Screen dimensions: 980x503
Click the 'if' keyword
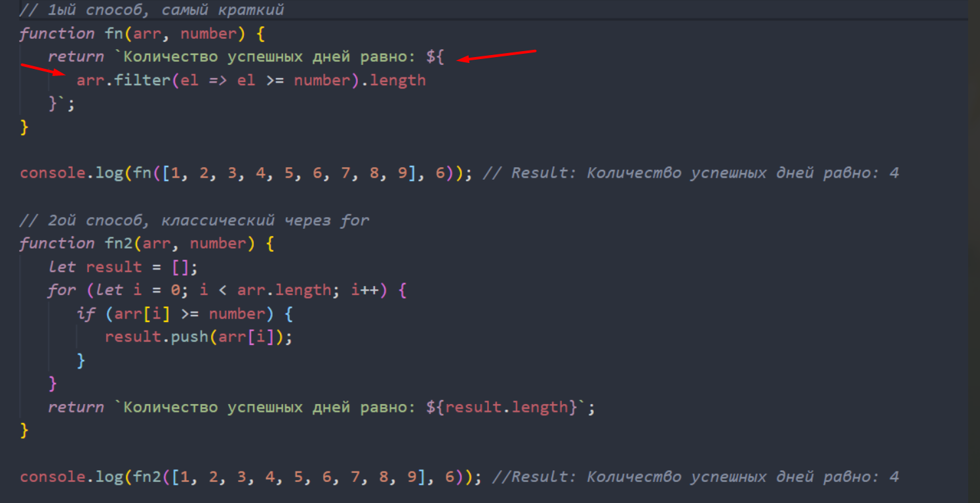click(86, 313)
